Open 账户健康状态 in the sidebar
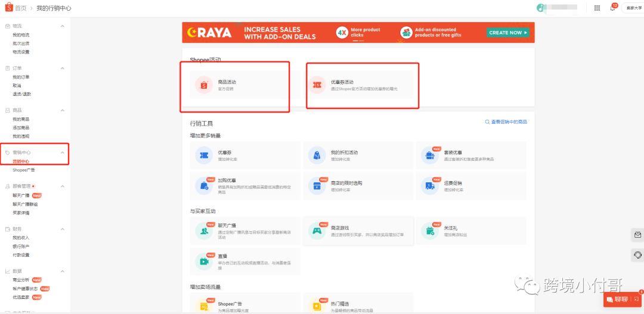 coord(25,288)
